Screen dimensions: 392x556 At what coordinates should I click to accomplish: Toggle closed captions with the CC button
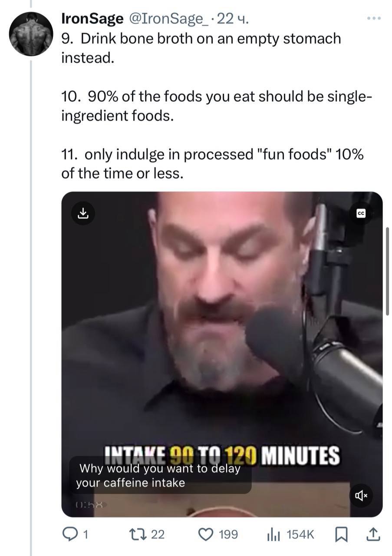click(x=361, y=213)
